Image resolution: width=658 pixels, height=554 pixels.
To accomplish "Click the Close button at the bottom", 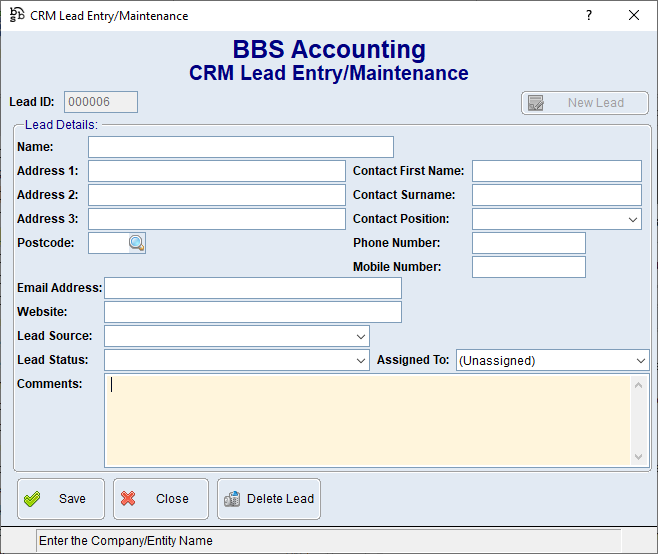I will pos(161,499).
